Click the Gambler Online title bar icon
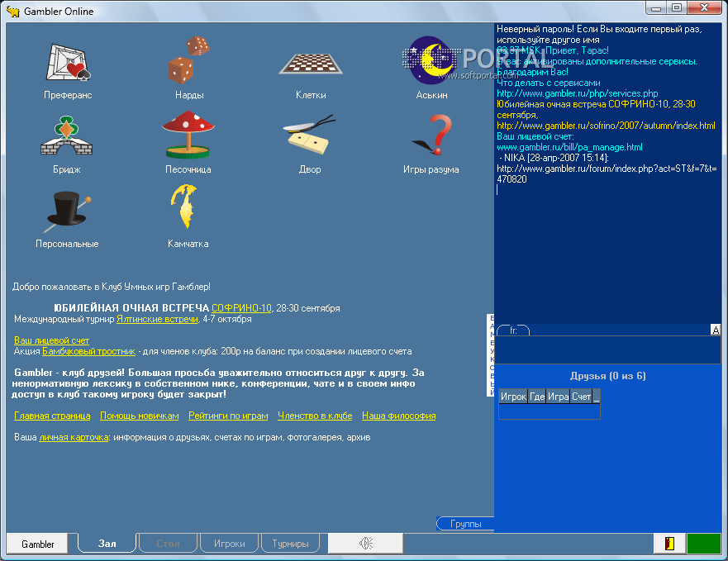The height and width of the screenshot is (561, 728). coord(12,11)
